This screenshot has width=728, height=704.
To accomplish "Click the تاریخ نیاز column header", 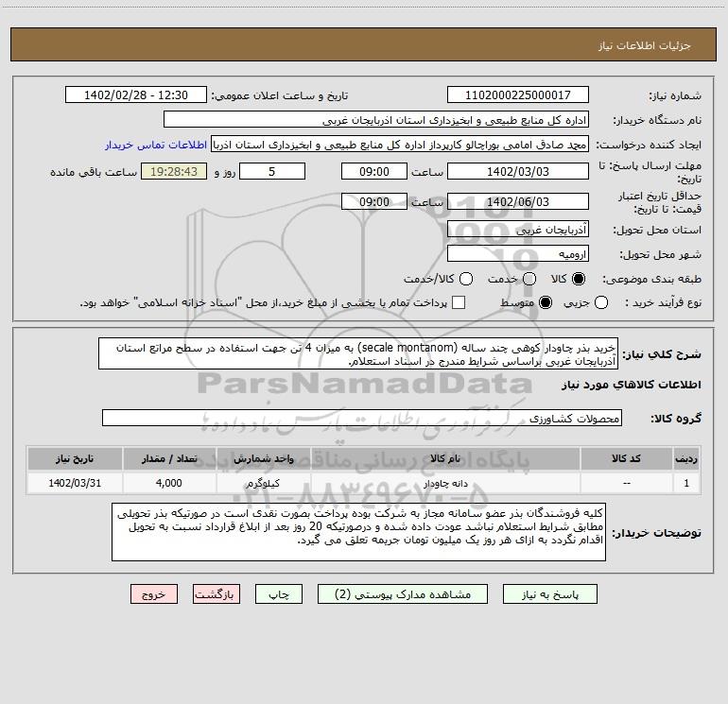I will 75,458.
